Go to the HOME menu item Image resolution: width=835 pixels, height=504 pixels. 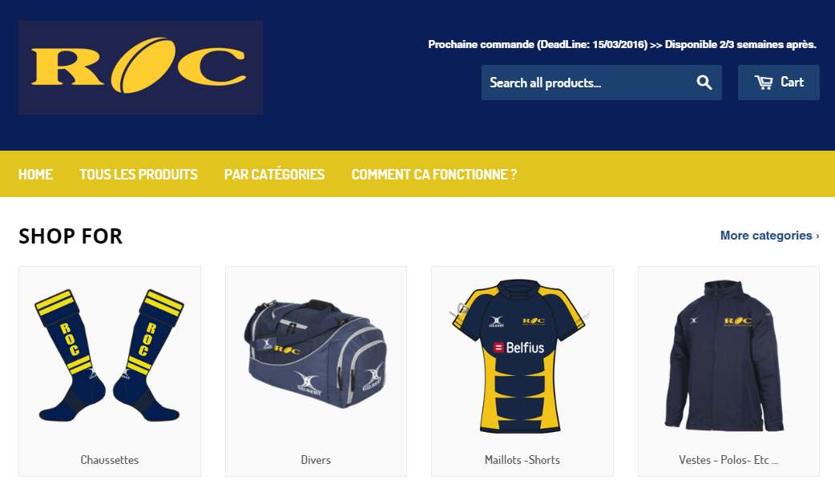[36, 175]
